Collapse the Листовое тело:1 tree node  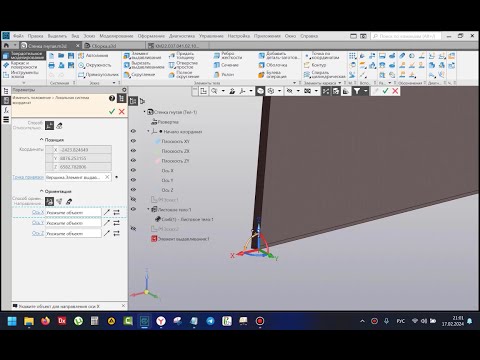pos(148,209)
